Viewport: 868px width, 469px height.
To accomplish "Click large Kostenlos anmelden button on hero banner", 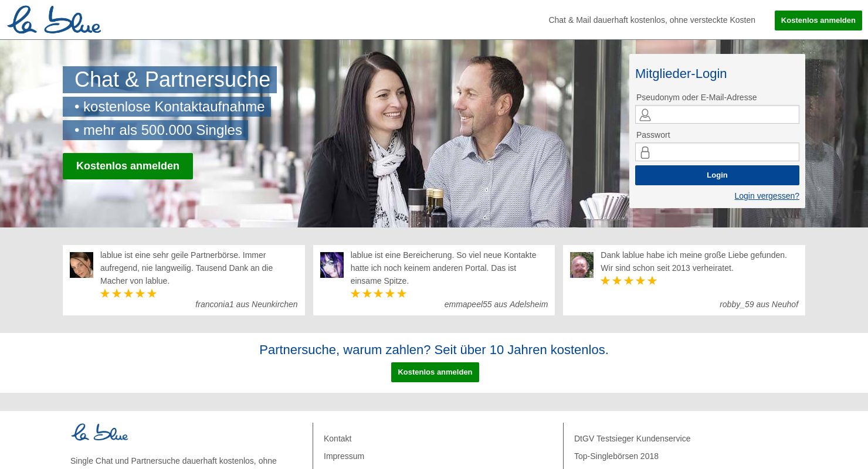I will pos(128,166).
